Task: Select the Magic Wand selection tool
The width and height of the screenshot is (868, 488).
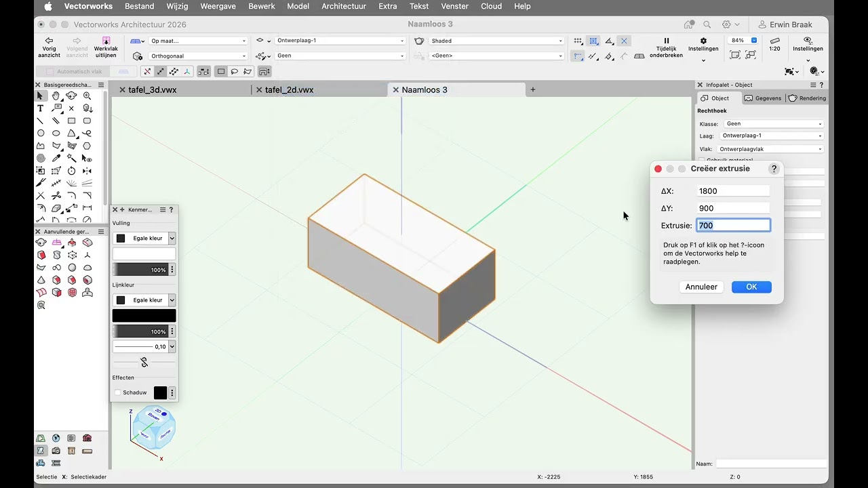Action: [71, 159]
